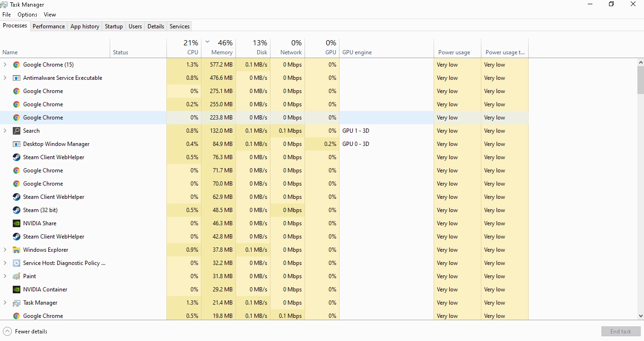Expand the Google Chrome (15) process group

5,64
